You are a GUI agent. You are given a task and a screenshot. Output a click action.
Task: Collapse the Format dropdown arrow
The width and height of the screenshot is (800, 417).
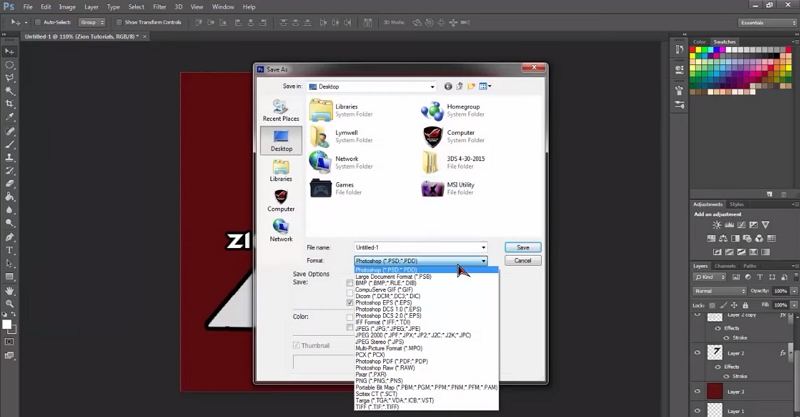tap(483, 261)
